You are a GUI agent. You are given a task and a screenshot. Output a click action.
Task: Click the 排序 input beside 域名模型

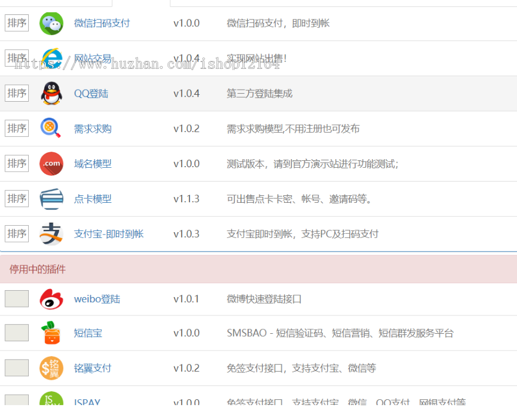click(x=16, y=163)
